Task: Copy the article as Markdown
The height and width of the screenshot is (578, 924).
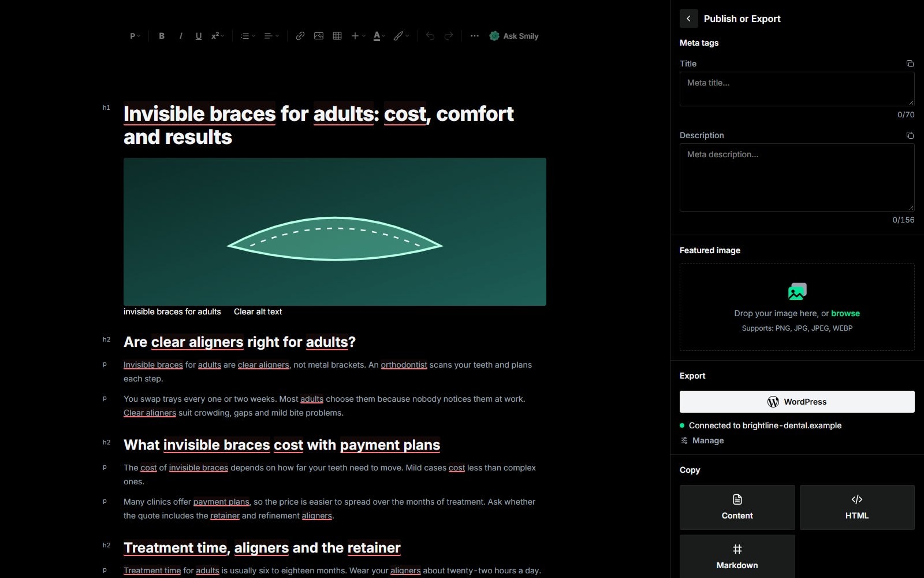Action: 737,557
